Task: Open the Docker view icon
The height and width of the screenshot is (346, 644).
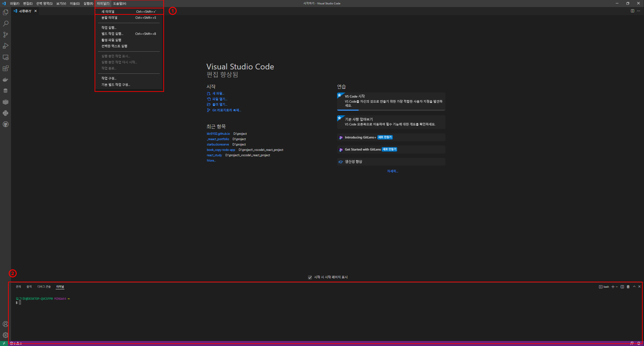Action: point(5,79)
